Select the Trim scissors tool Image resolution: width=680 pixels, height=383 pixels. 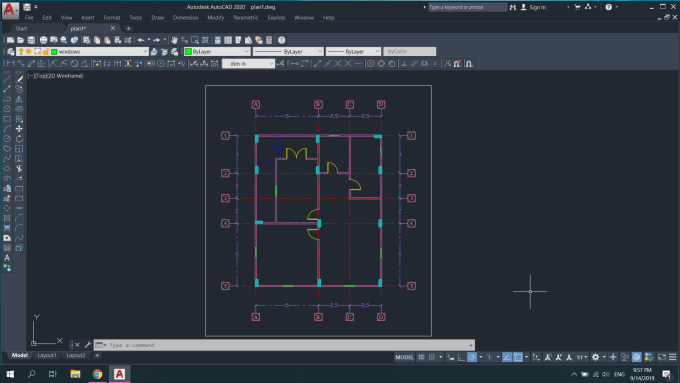(19, 169)
